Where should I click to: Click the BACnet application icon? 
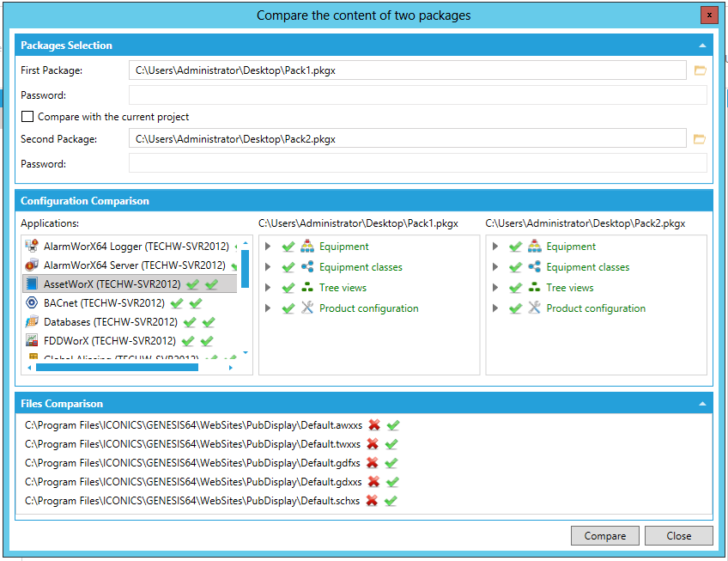click(x=32, y=302)
